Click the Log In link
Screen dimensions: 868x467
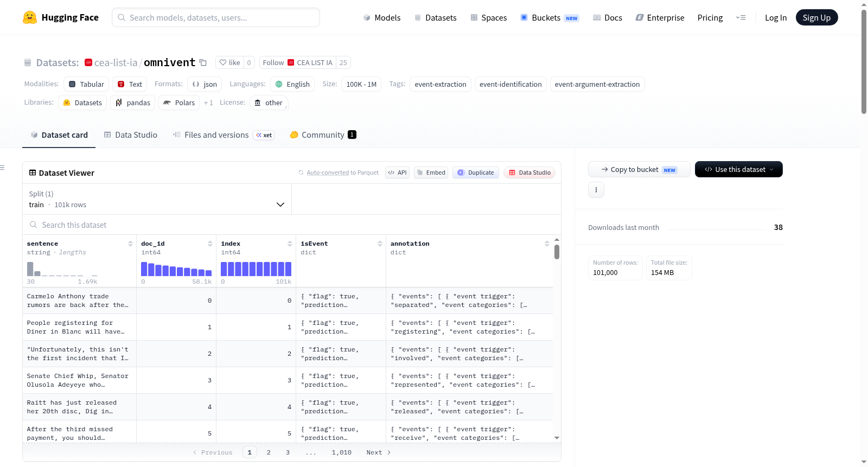[x=776, y=17]
